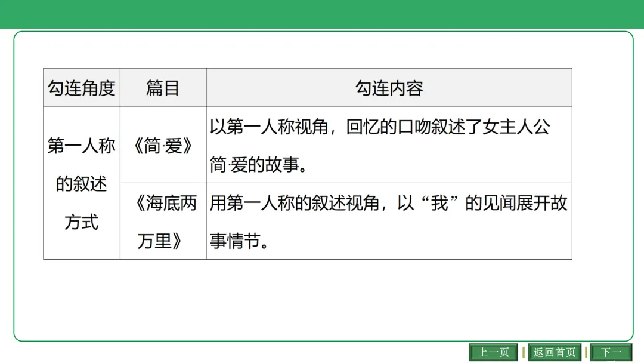The width and height of the screenshot is (644, 363).
Task: Click the 《海底两万里》 title cell
Action: tap(163, 221)
